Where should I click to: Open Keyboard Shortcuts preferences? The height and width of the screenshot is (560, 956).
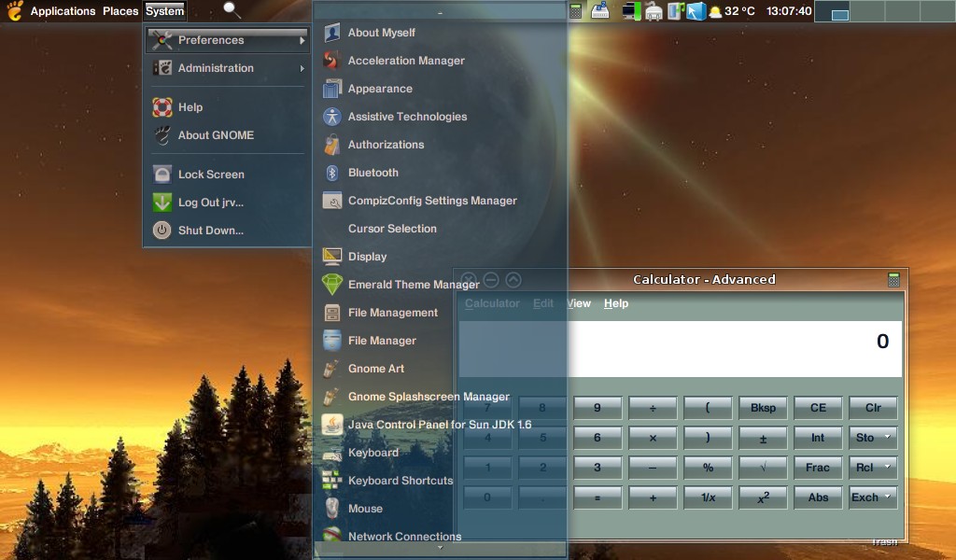click(439, 481)
